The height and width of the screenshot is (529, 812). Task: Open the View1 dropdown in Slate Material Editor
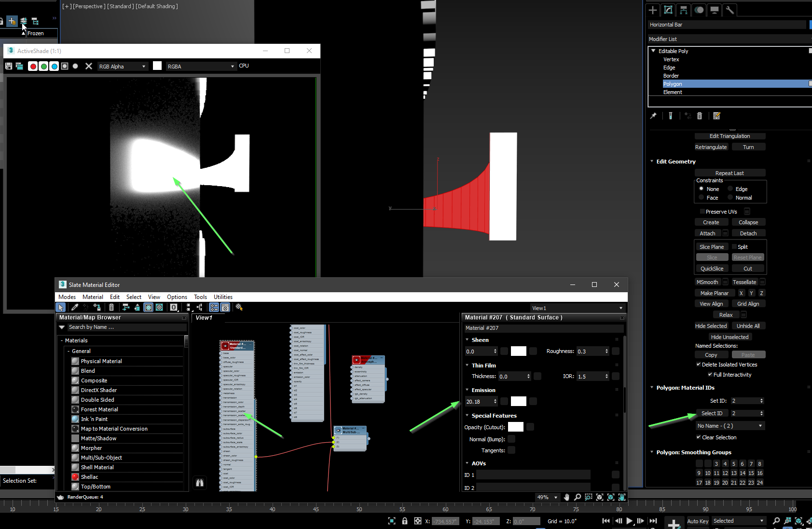pos(578,308)
